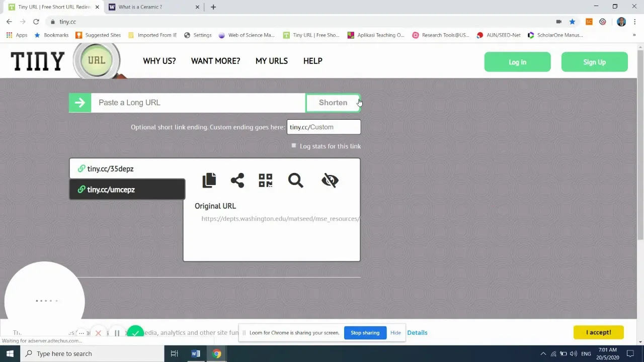644x362 pixels.
Task: Click the Log in button
Action: pos(517,62)
